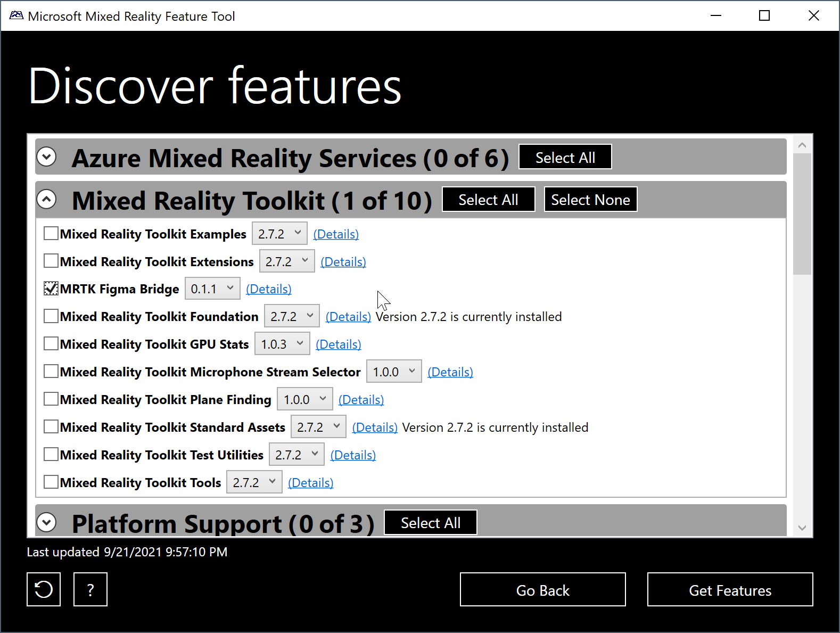Click the scroll down arrow of feature list
The height and width of the screenshot is (633, 840).
pyautogui.click(x=802, y=528)
